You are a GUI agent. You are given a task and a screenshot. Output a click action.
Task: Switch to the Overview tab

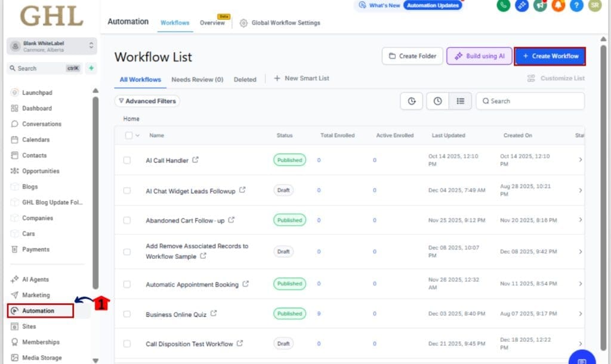point(212,22)
